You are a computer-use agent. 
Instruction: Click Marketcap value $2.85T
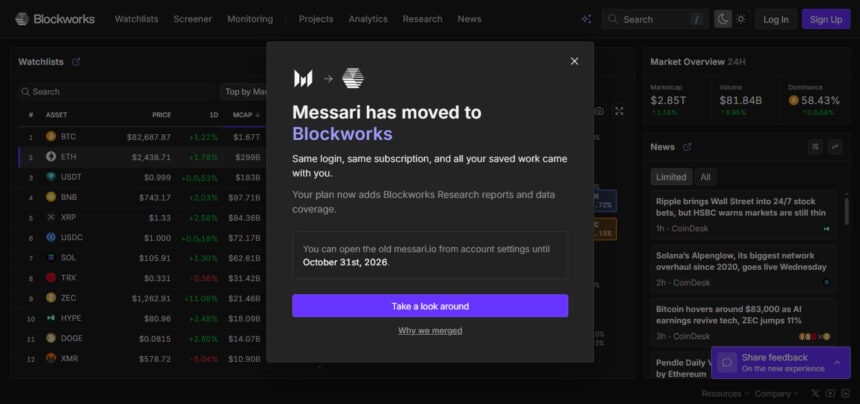tap(668, 100)
